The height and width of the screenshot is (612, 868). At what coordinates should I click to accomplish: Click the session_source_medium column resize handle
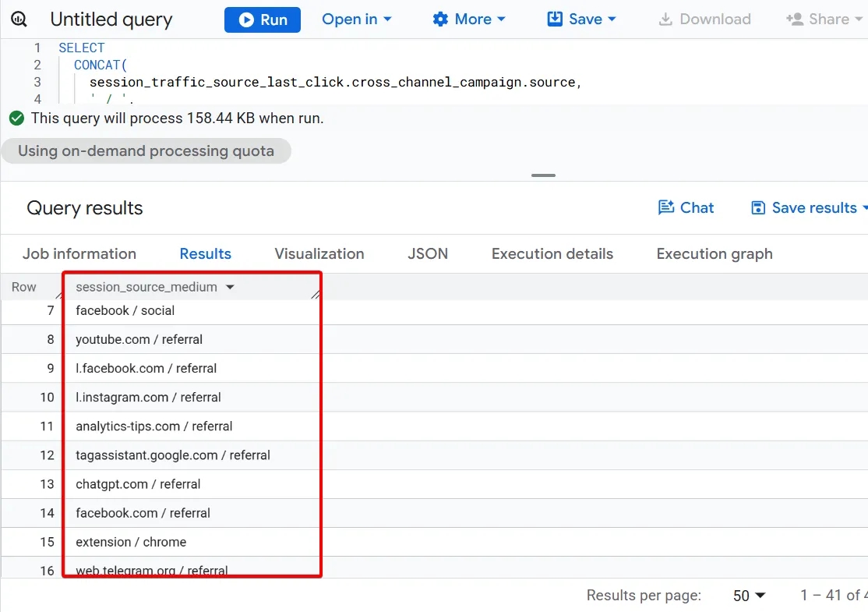pos(316,294)
